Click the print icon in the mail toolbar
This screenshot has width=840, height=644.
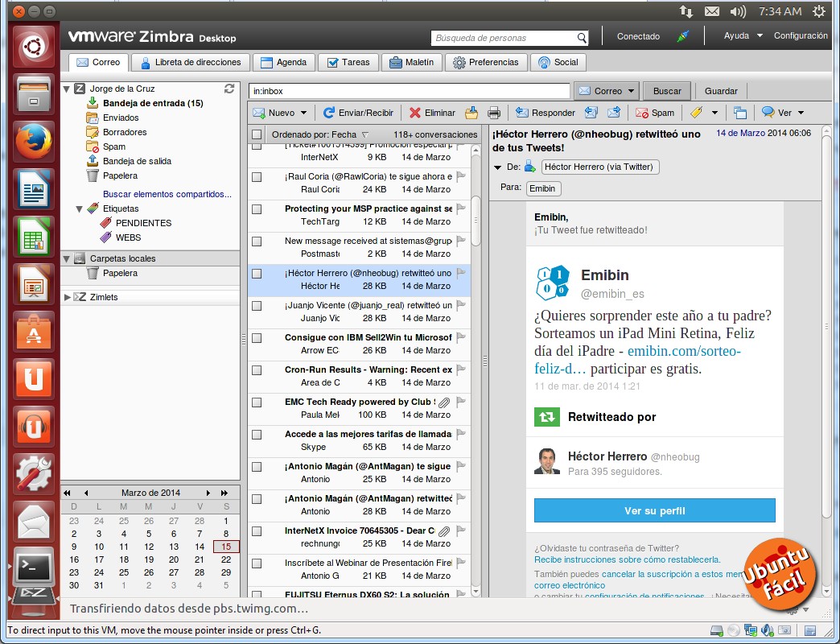[x=494, y=113]
